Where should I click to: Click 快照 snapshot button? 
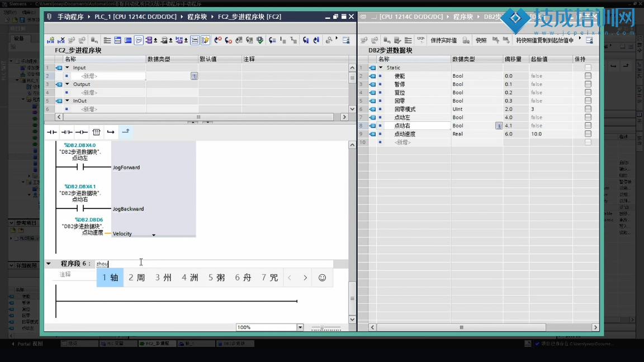481,40
